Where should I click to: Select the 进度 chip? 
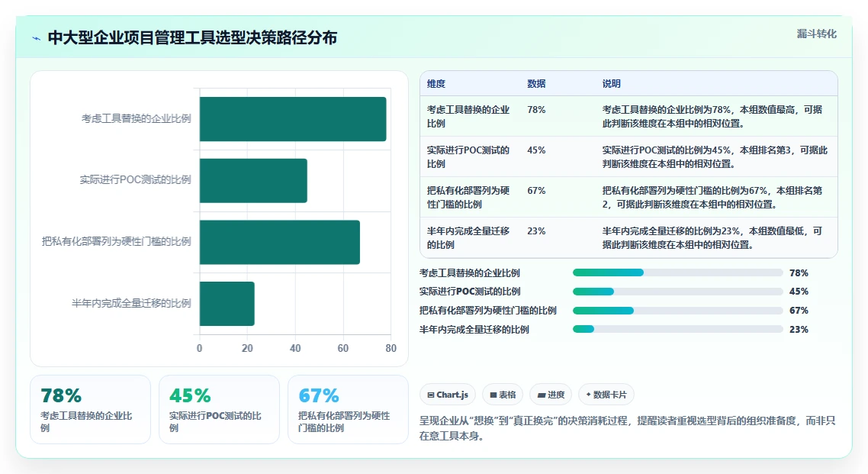(551, 395)
